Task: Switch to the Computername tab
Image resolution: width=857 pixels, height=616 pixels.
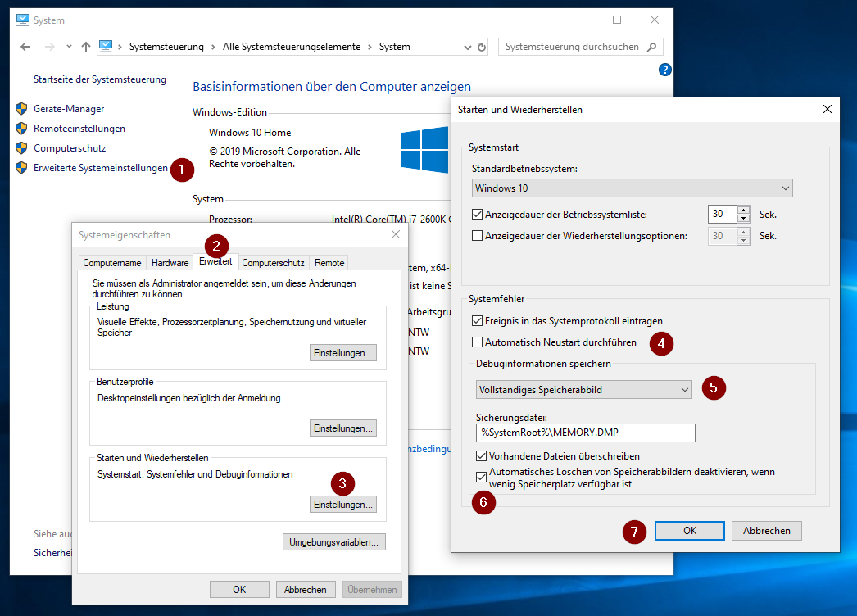Action: tap(112, 263)
